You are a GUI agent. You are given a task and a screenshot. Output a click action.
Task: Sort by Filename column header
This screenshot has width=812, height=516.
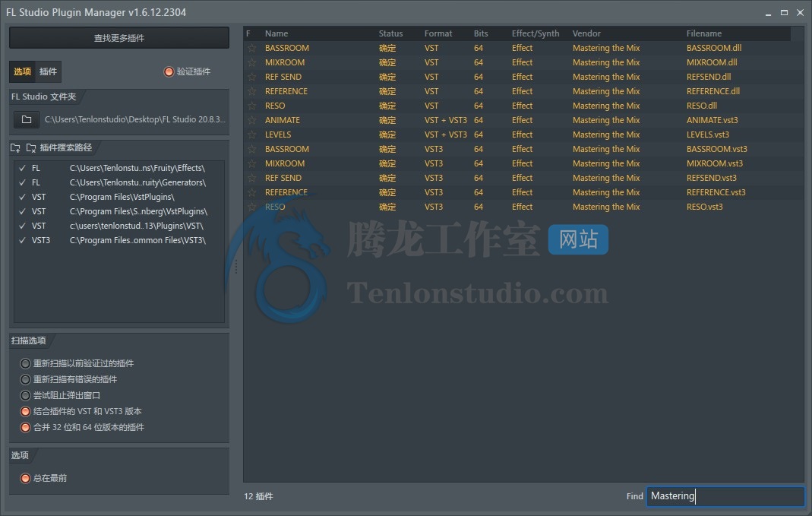pyautogui.click(x=704, y=33)
